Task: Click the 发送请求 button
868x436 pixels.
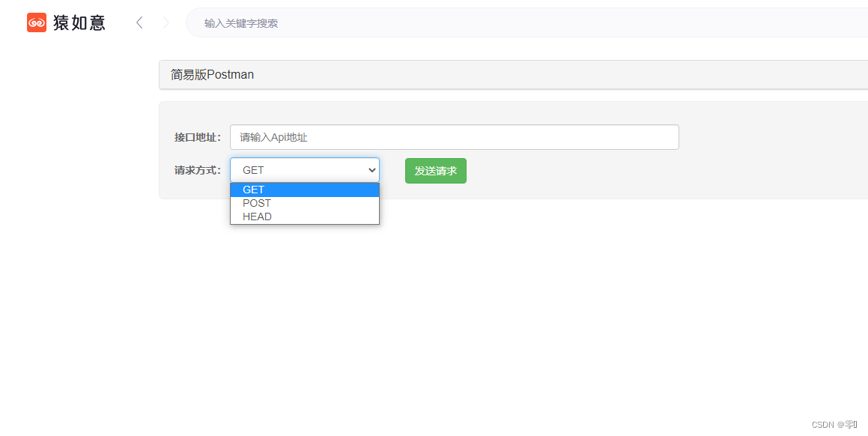Action: [x=436, y=171]
